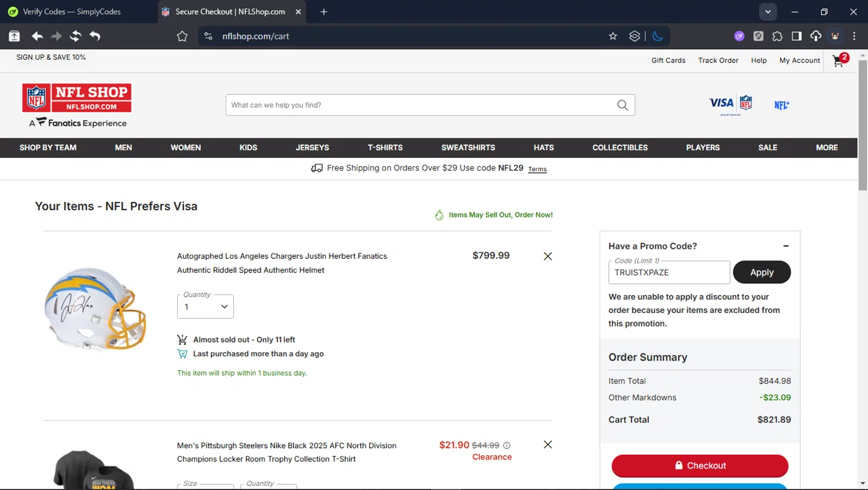Image resolution: width=868 pixels, height=490 pixels.
Task: Open the helmet Quantity dropdown
Action: (205, 307)
